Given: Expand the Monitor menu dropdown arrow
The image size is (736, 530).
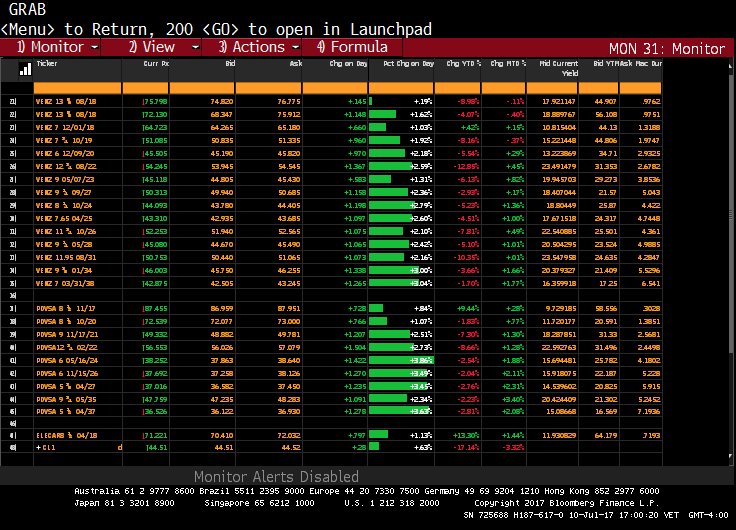Looking at the screenshot, I should (94, 47).
